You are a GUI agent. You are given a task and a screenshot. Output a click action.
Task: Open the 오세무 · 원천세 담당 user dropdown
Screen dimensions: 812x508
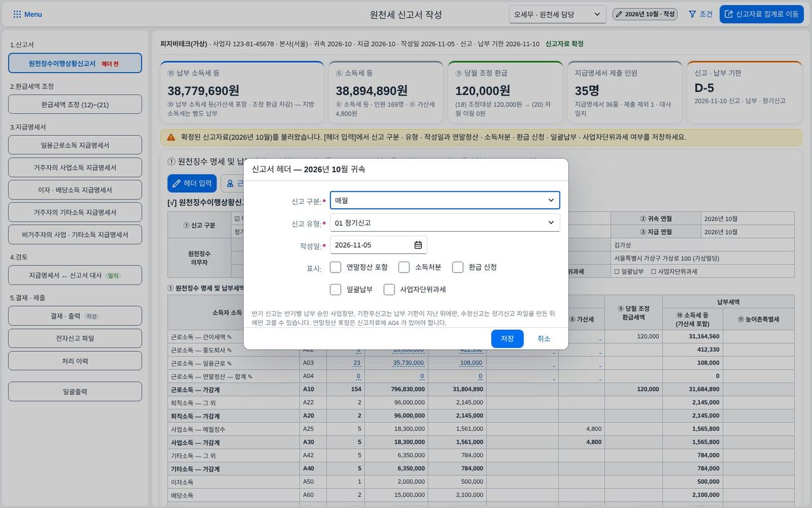pyautogui.click(x=558, y=14)
